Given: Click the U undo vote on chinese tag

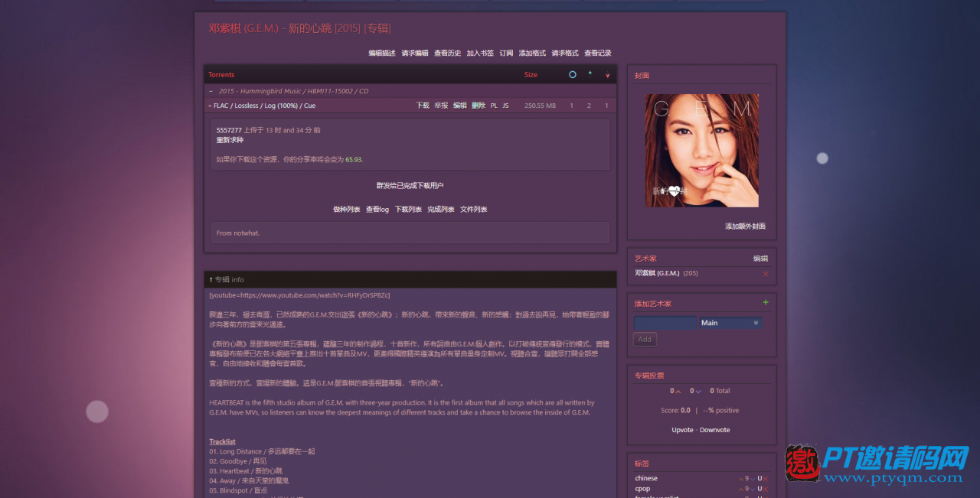Looking at the screenshot, I should [759, 479].
